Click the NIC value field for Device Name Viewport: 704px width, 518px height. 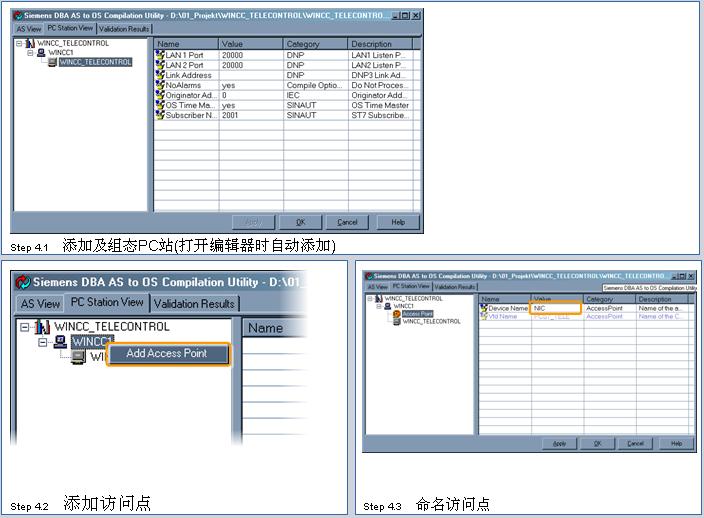tap(556, 308)
